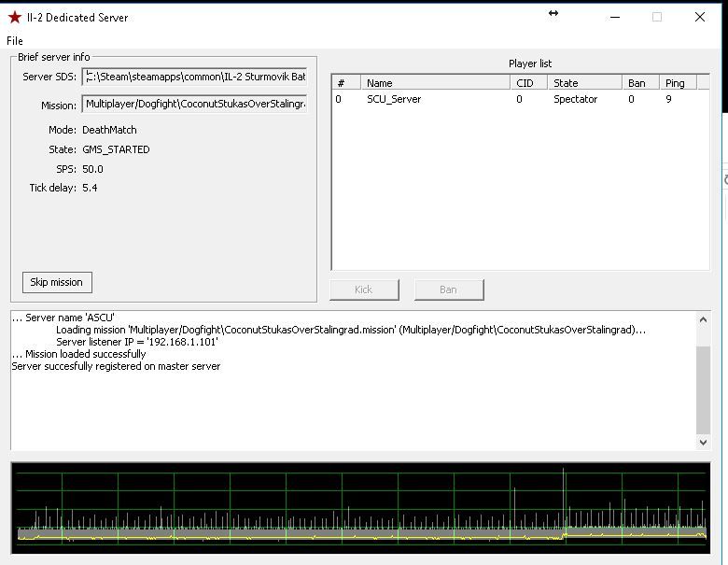Screen dimensions: 728x565
Task: Click the SPS value 50.0
Action: tap(92, 169)
